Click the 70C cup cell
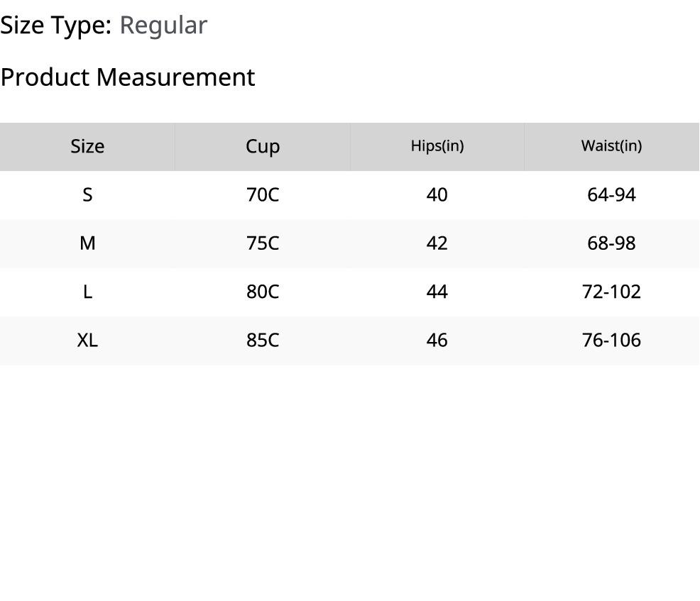 [263, 194]
